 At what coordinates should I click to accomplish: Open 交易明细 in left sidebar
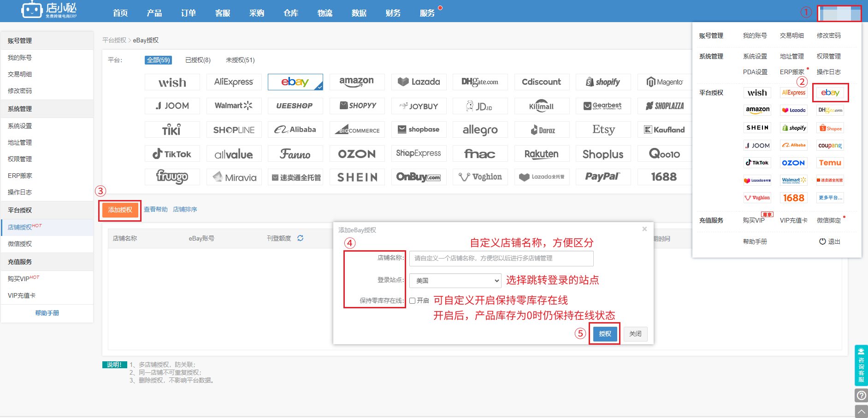coord(20,74)
